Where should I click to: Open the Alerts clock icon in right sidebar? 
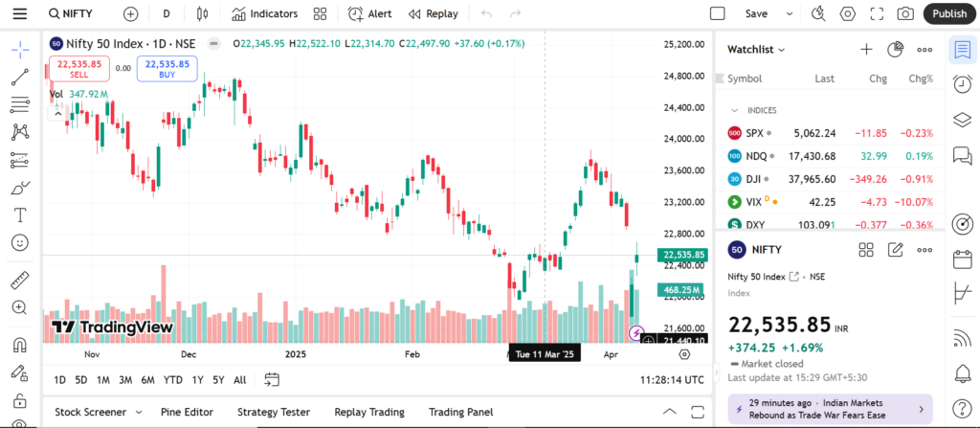pos(962,85)
